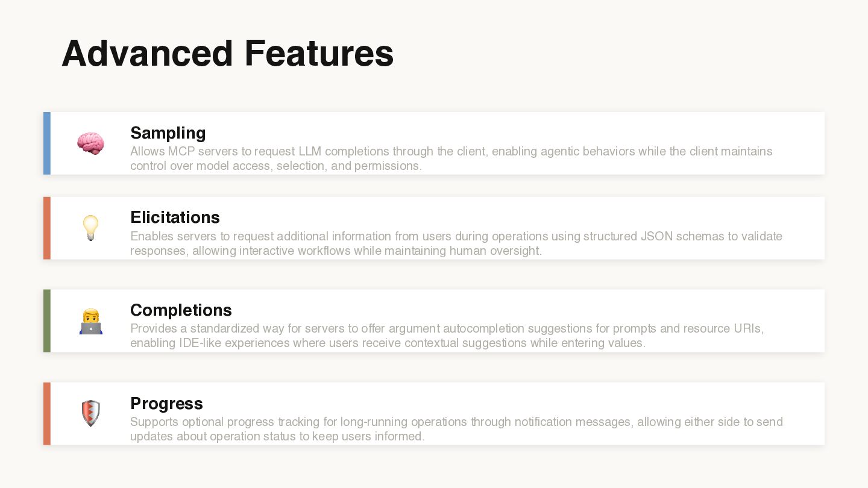The image size is (868, 488).
Task: Click the text "control over model access, selection, and permissions"
Action: click(x=275, y=166)
